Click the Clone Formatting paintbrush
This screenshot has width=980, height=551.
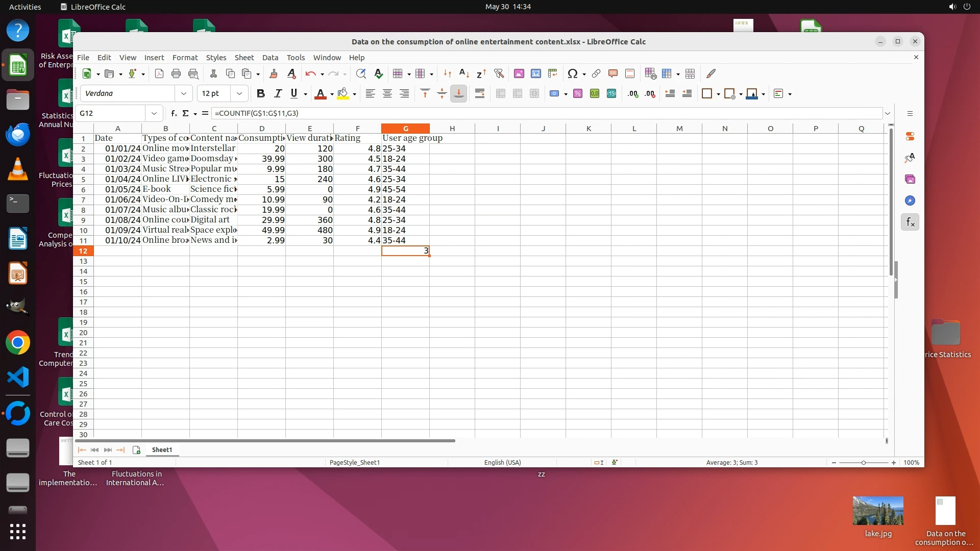coord(273,73)
